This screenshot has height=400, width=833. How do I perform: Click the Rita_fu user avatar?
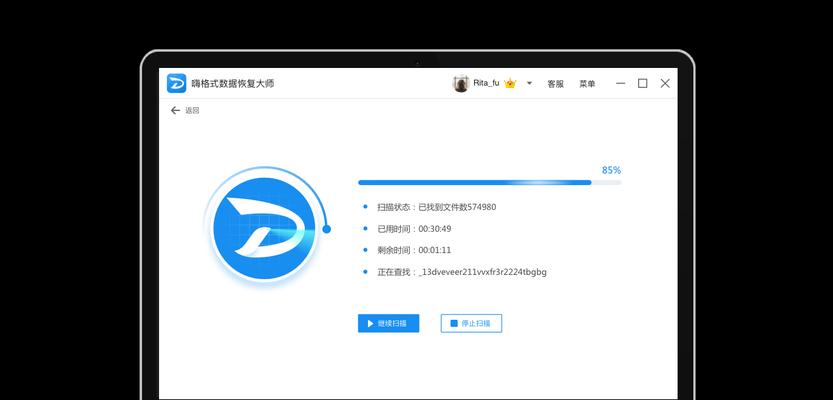(x=461, y=83)
